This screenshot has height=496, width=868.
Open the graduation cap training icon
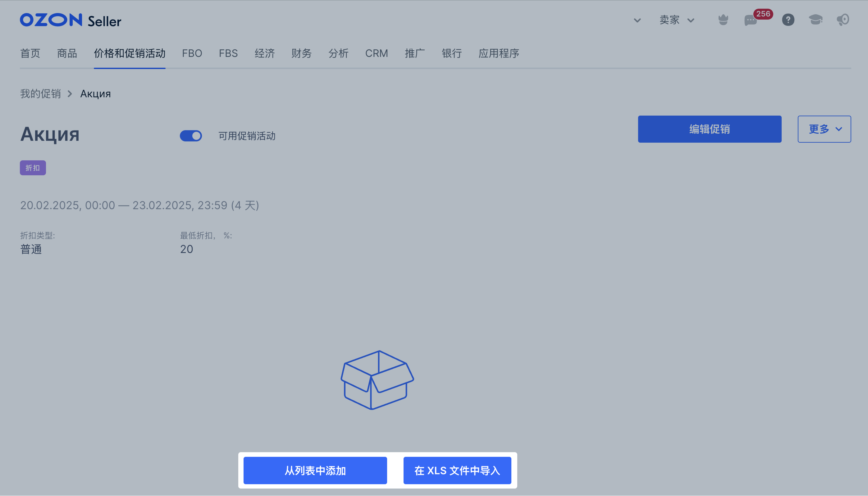click(x=815, y=20)
